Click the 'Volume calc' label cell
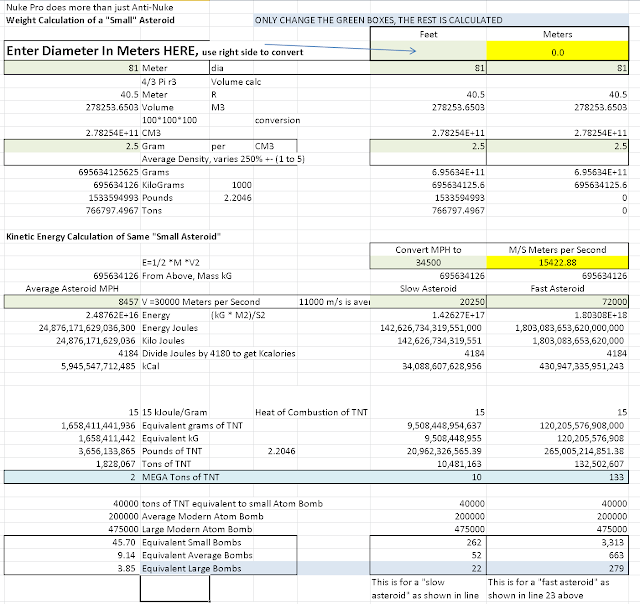 tap(236, 82)
